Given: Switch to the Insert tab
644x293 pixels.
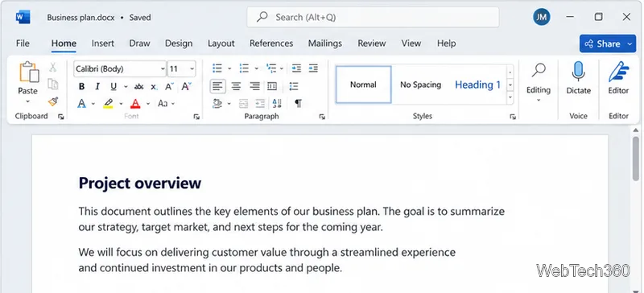Looking at the screenshot, I should [103, 43].
